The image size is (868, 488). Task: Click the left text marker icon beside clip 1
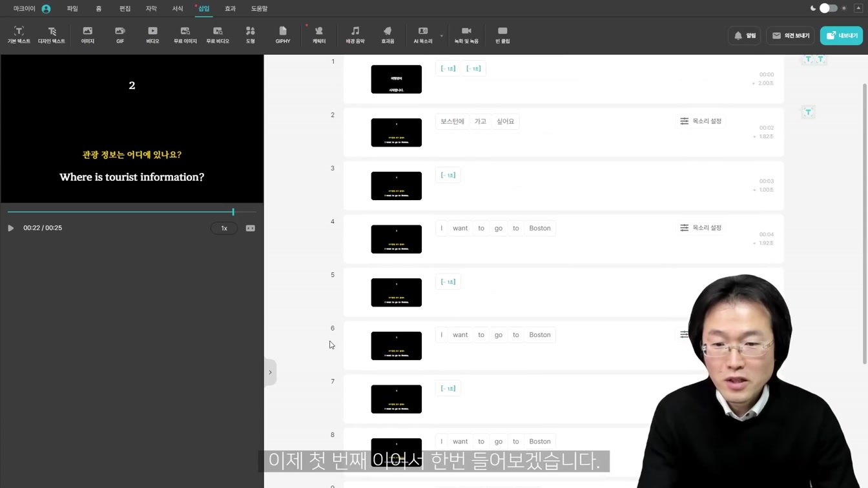click(x=808, y=59)
